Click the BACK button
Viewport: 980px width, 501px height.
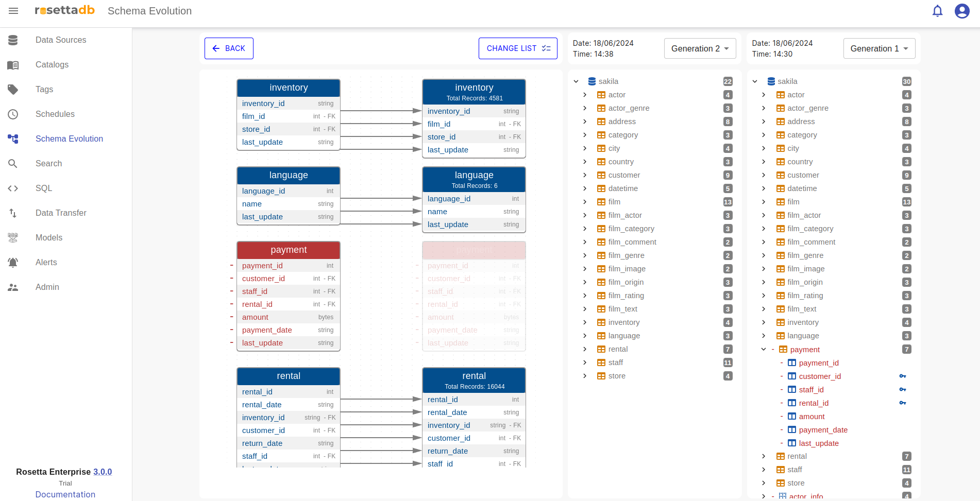[229, 48]
